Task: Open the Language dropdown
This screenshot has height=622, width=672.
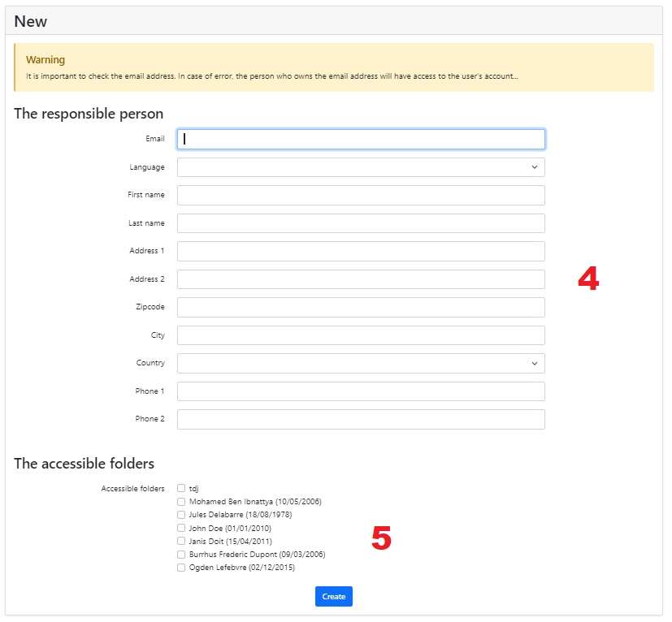Action: pos(361,167)
